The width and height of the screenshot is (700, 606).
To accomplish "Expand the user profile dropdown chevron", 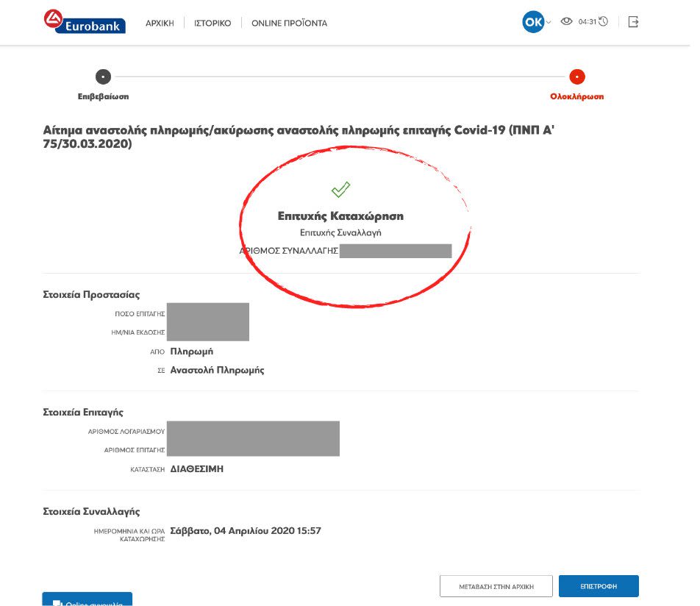I will (549, 23).
